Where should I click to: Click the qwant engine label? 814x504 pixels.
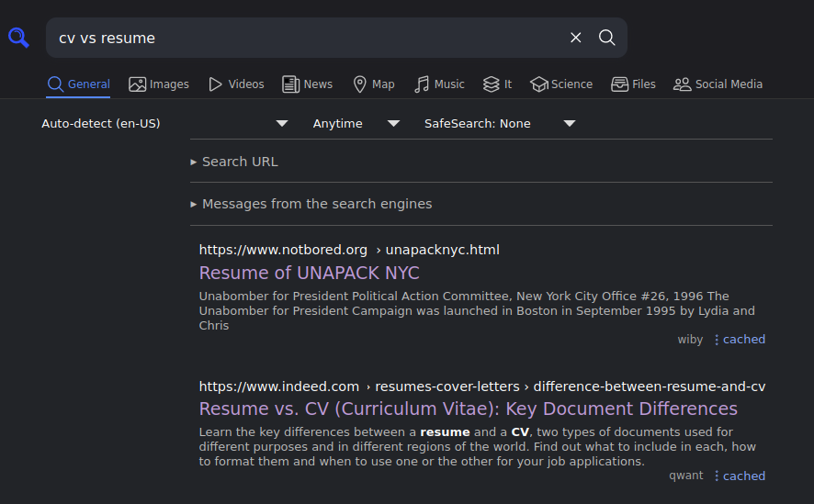(685, 476)
